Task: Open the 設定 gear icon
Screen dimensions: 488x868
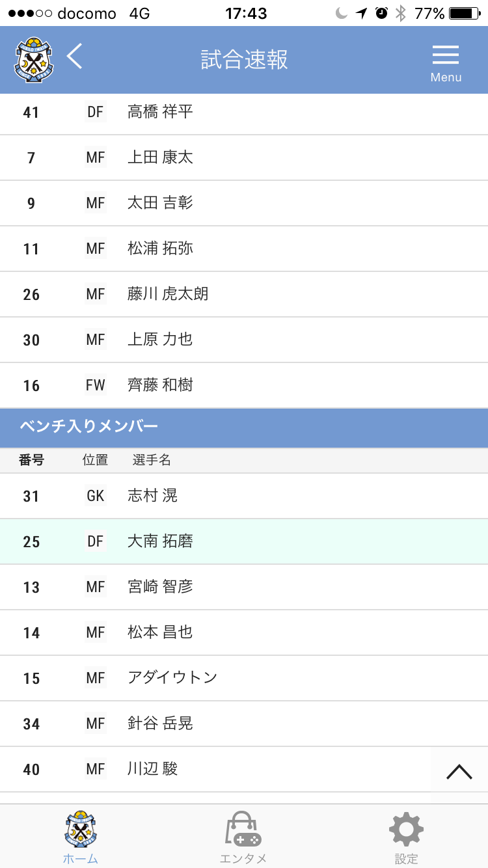Action: click(406, 829)
